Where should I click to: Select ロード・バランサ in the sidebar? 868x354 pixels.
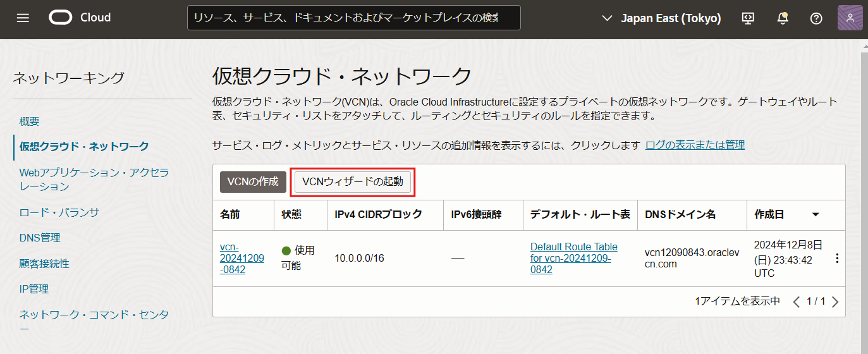59,212
